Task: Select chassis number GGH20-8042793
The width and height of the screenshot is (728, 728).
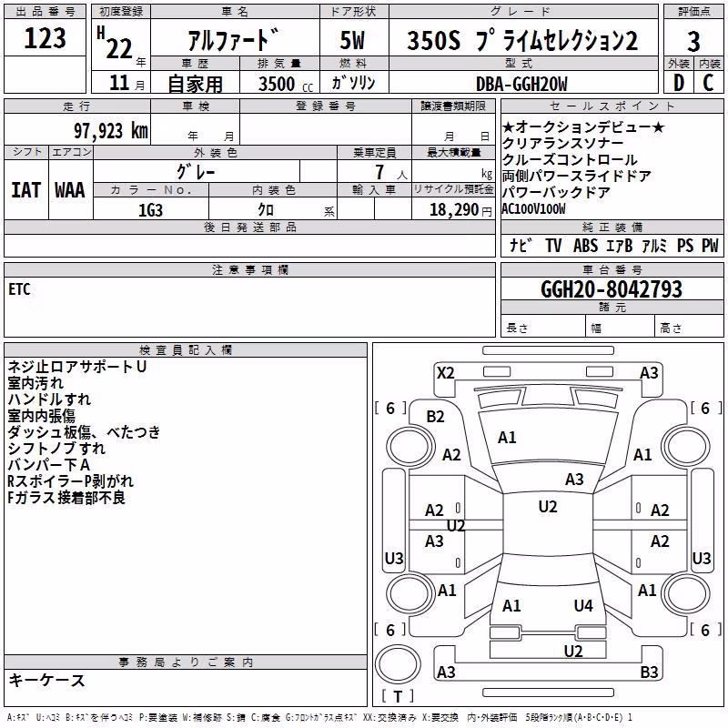Action: (612, 288)
